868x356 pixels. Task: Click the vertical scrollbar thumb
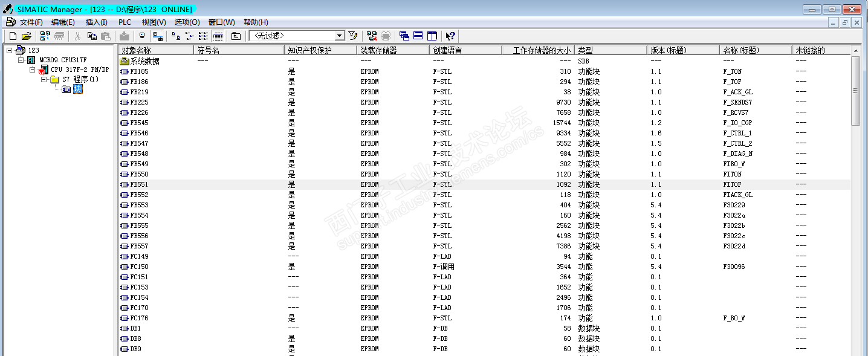click(x=855, y=91)
